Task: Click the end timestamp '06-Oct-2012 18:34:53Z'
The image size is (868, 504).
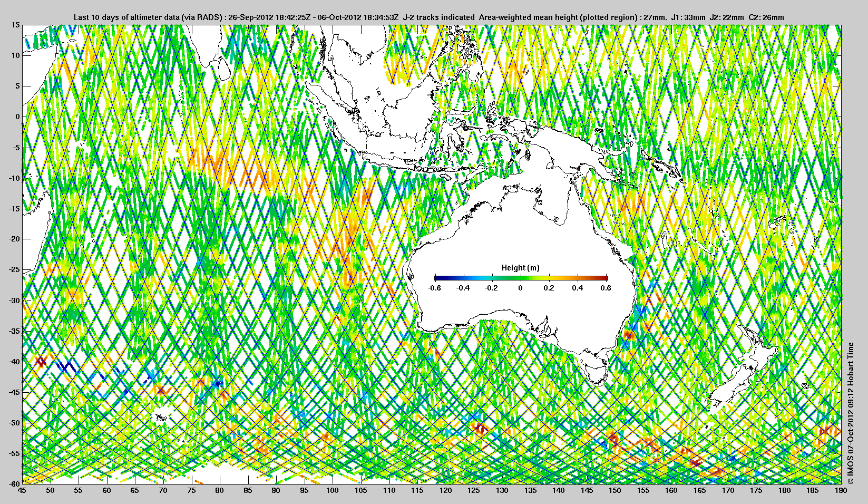Action: point(357,17)
